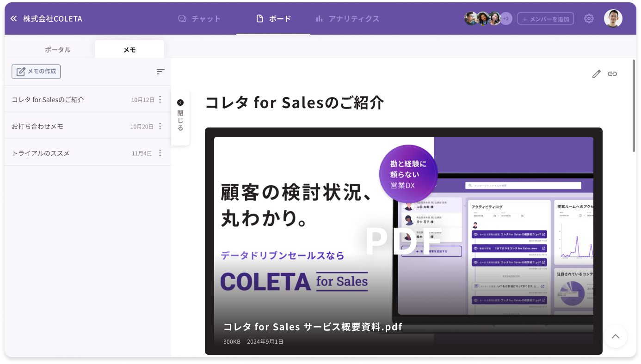Switch to the チャット tab
Image resolution: width=641 pixels, height=364 pixels.
(199, 18)
